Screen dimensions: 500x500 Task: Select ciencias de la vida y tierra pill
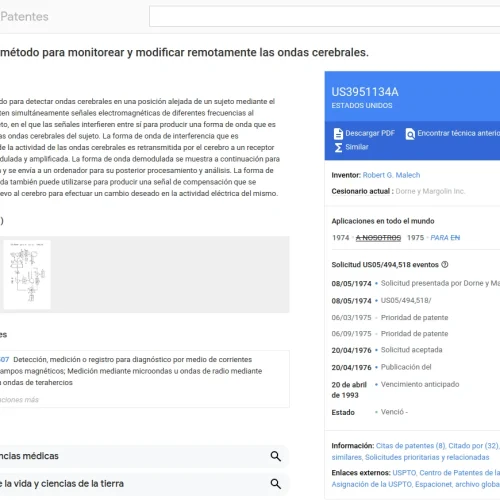[x=144, y=484]
